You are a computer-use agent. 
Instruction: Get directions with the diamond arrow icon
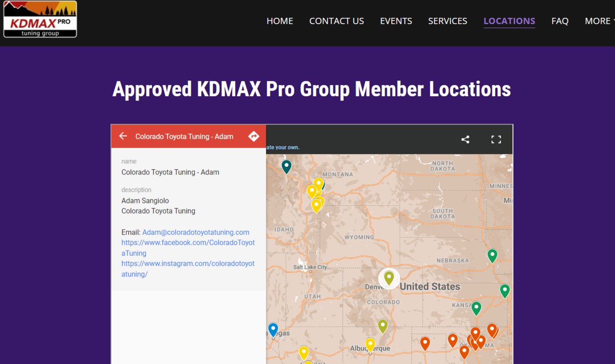(253, 136)
